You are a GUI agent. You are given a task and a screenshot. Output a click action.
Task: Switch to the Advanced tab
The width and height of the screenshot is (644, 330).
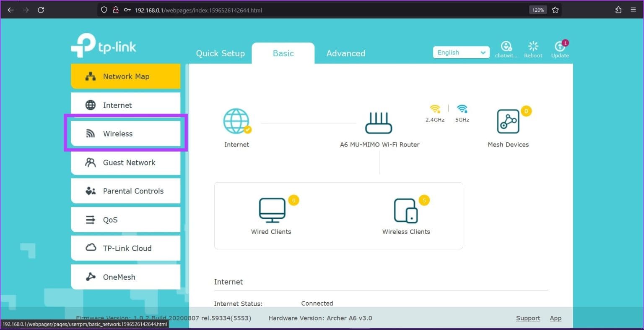click(345, 53)
